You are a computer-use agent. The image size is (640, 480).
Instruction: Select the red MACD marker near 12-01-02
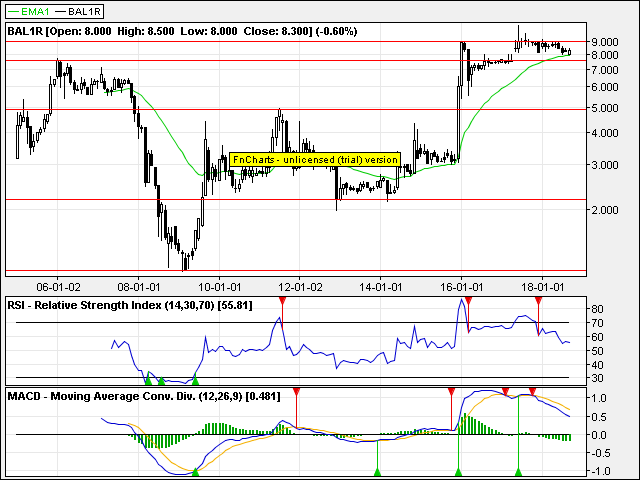[296, 392]
